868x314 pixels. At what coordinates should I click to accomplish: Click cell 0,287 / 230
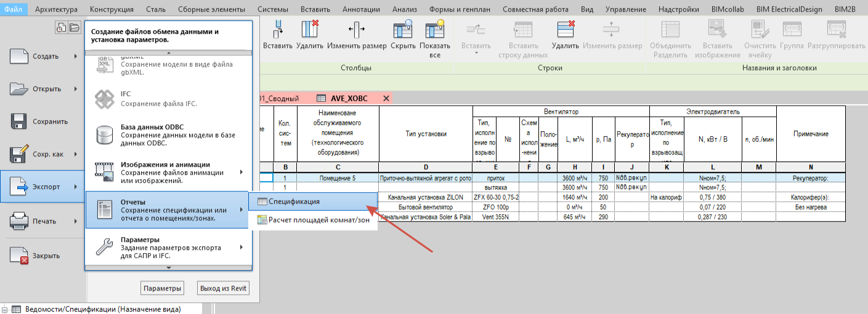pyautogui.click(x=712, y=217)
